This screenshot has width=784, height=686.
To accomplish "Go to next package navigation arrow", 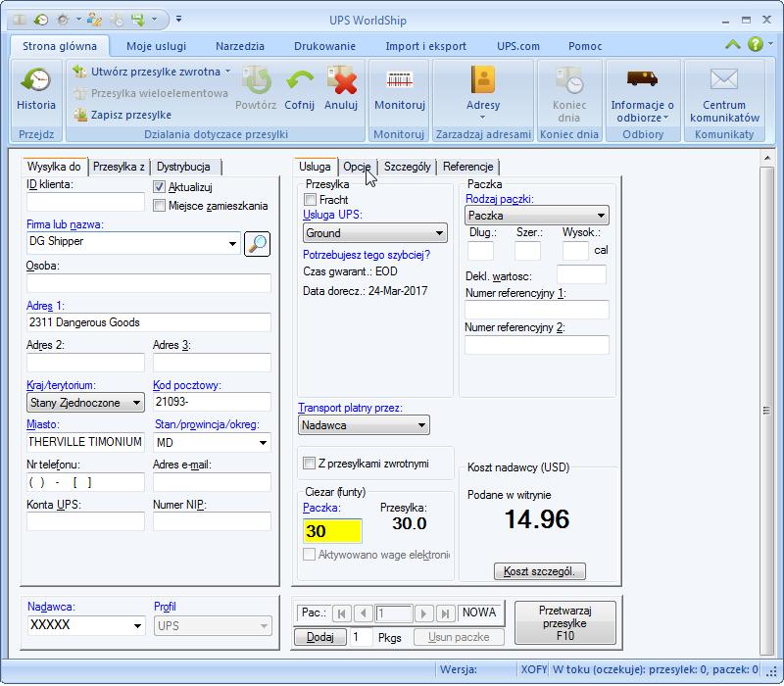I will coord(423,613).
